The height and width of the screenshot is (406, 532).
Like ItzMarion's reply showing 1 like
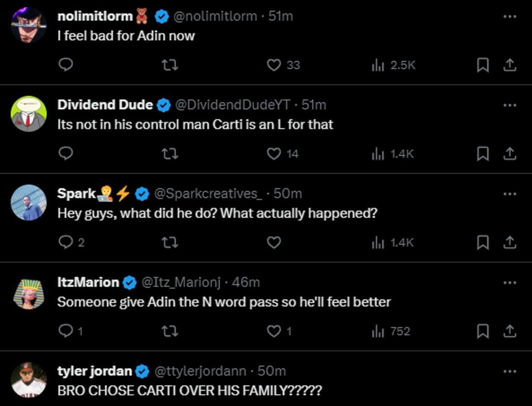(x=274, y=331)
